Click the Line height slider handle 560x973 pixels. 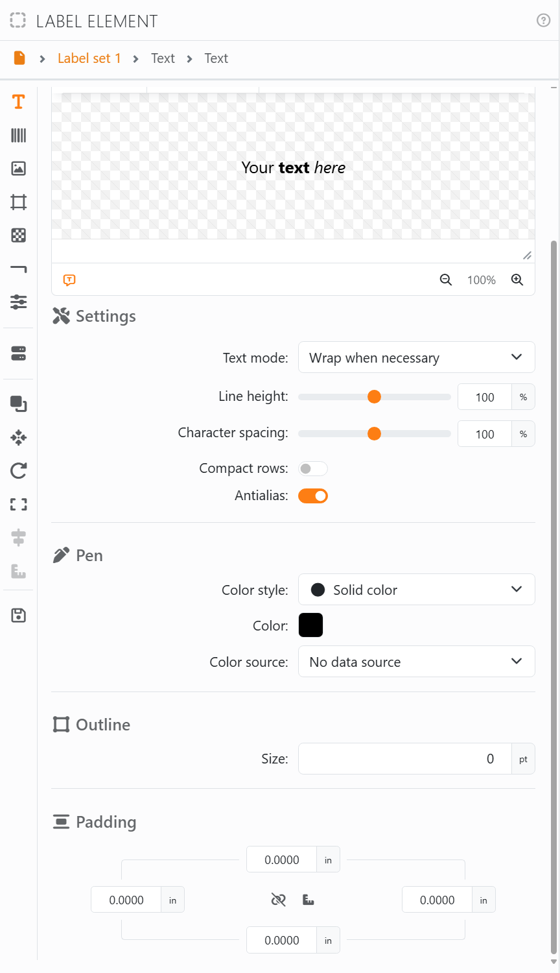coord(374,397)
